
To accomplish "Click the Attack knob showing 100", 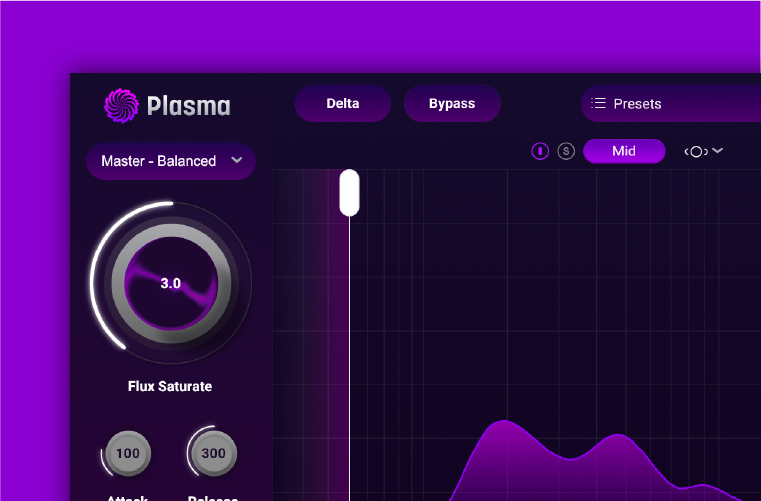I will 128,453.
